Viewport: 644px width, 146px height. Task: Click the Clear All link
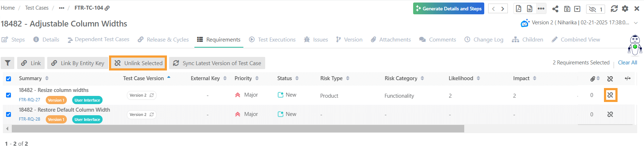(x=628, y=63)
